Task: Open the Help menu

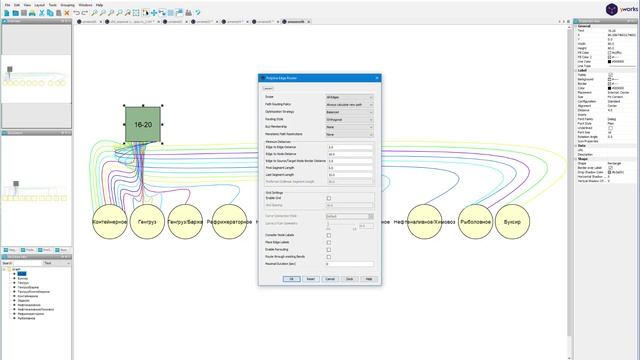Action: tap(99, 5)
